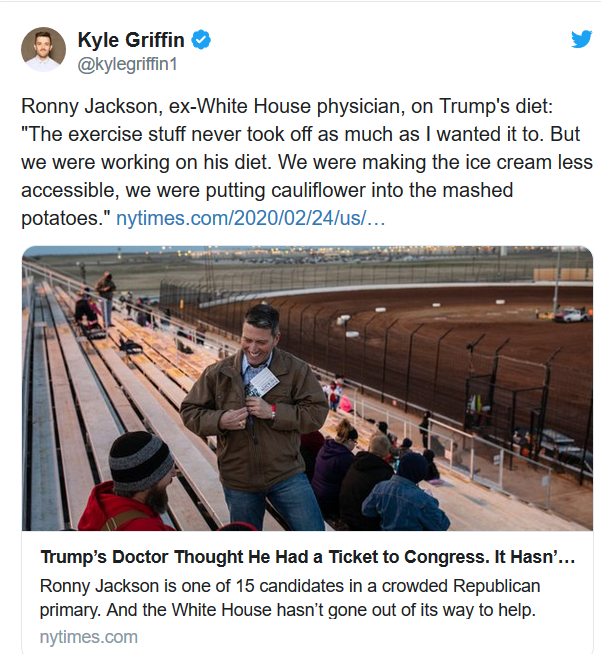Click the blue verified badge checkmark
Screen dimensions: 601x654
201,40
